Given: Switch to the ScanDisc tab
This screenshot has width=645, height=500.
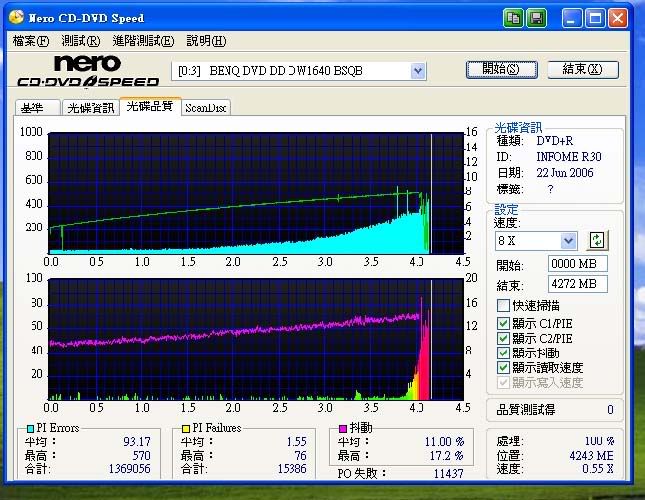Looking at the screenshot, I should (206, 107).
